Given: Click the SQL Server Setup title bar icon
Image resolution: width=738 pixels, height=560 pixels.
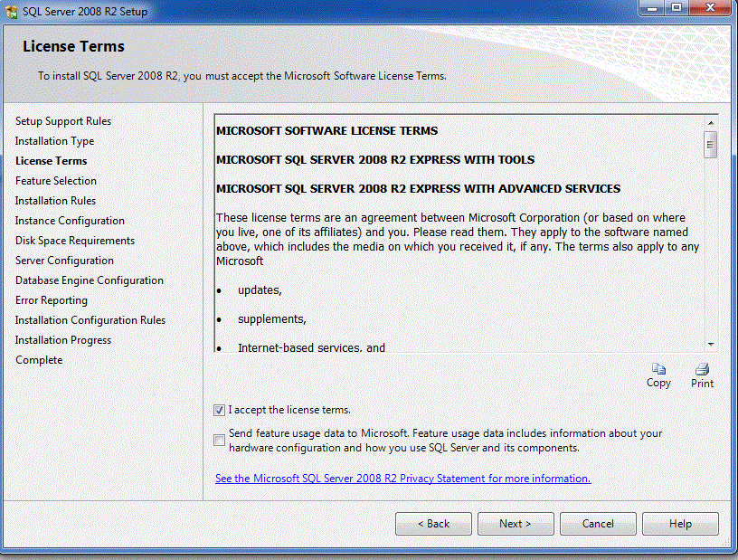Looking at the screenshot, I should pyautogui.click(x=11, y=11).
